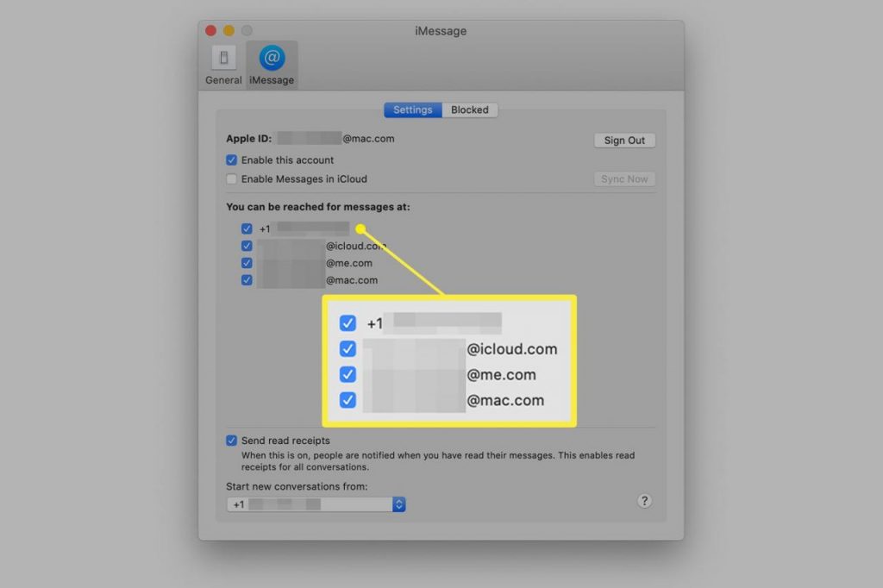Viewport: 883px width, 588px height.
Task: Toggle Send read receipts checkbox
Action: (231, 441)
